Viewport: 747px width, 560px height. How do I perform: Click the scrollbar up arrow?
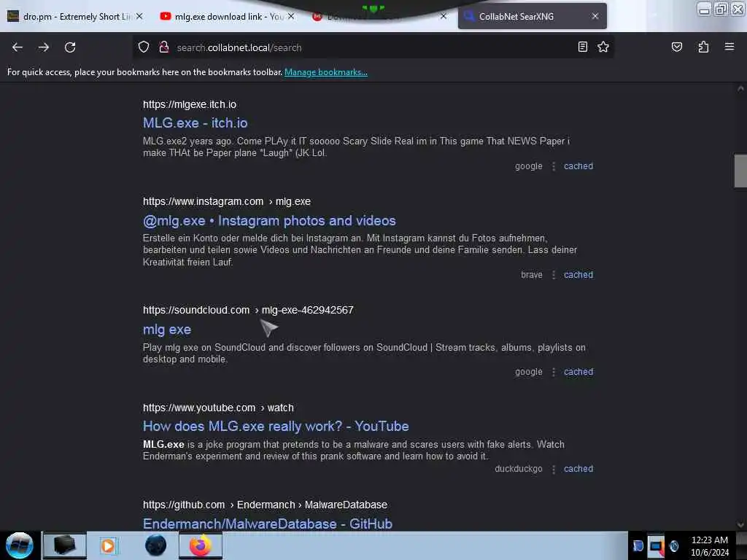[740, 88]
